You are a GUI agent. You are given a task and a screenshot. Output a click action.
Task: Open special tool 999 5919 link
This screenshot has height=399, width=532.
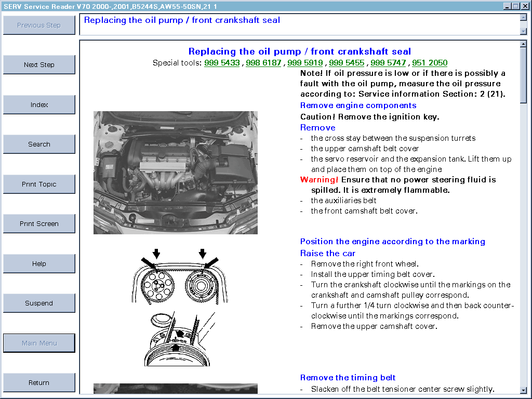click(305, 63)
